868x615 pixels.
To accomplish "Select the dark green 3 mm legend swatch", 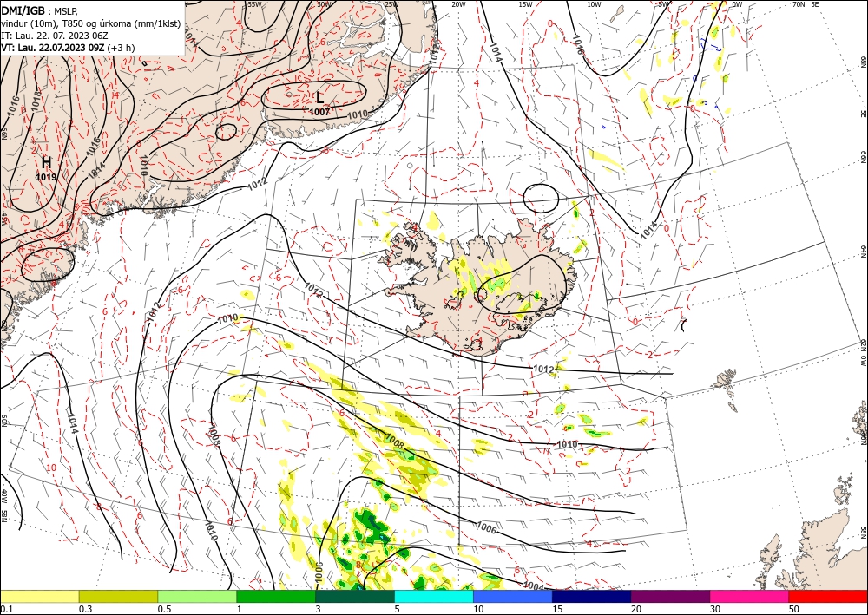I will point(355,596).
